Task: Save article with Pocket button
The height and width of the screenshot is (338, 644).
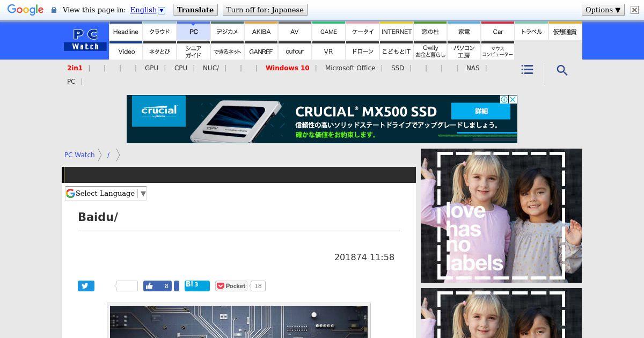Action: 231,286
